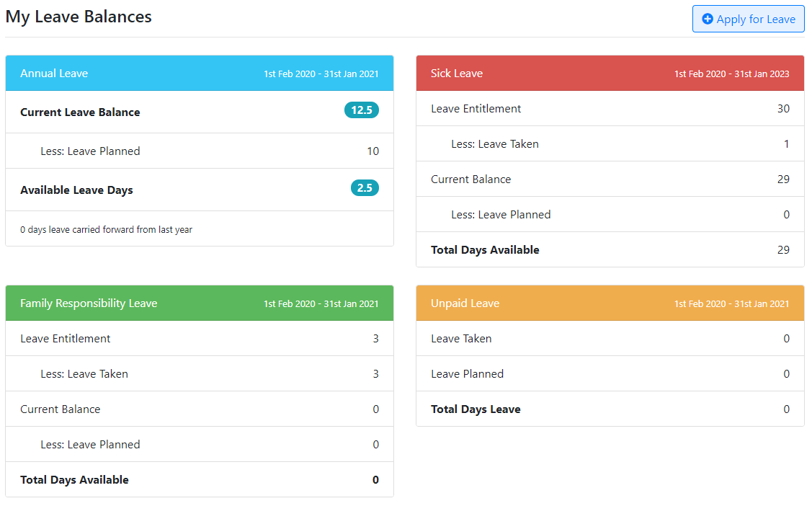Open the Apply for Leave button
The height and width of the screenshot is (506, 812).
click(748, 19)
